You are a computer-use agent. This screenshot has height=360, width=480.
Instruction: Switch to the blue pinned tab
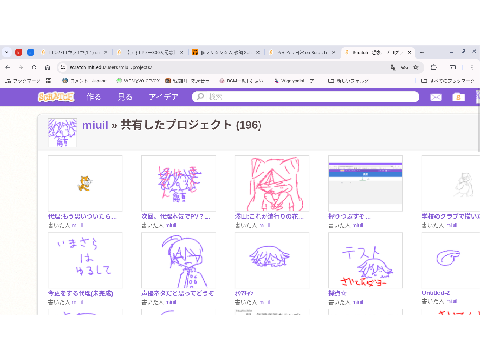[30, 52]
